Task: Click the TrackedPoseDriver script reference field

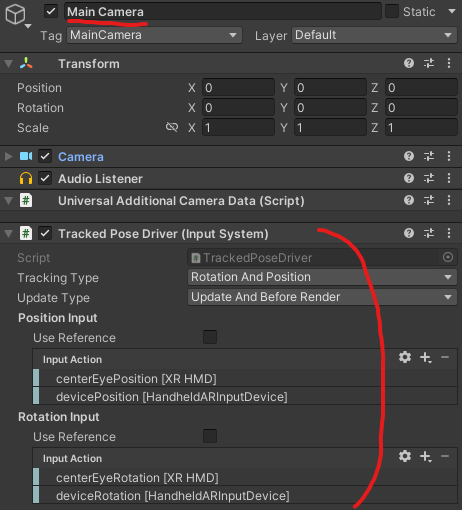Action: pos(322,257)
